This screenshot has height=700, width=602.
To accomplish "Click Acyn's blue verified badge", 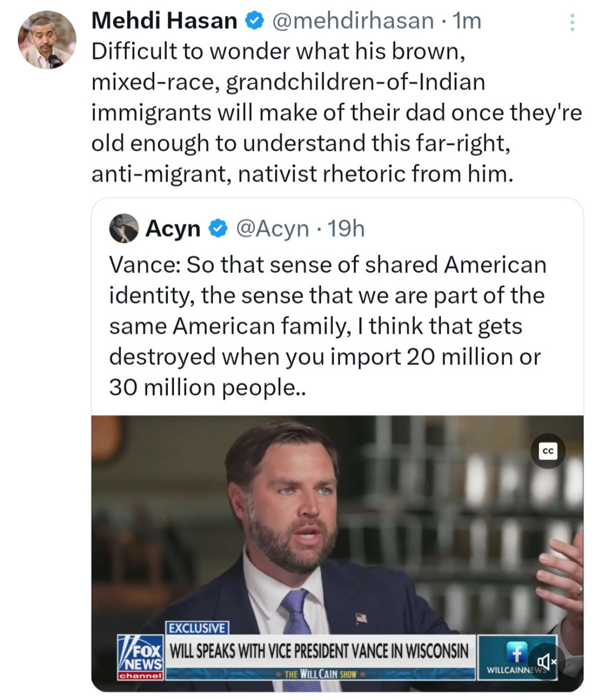I will tap(218, 229).
